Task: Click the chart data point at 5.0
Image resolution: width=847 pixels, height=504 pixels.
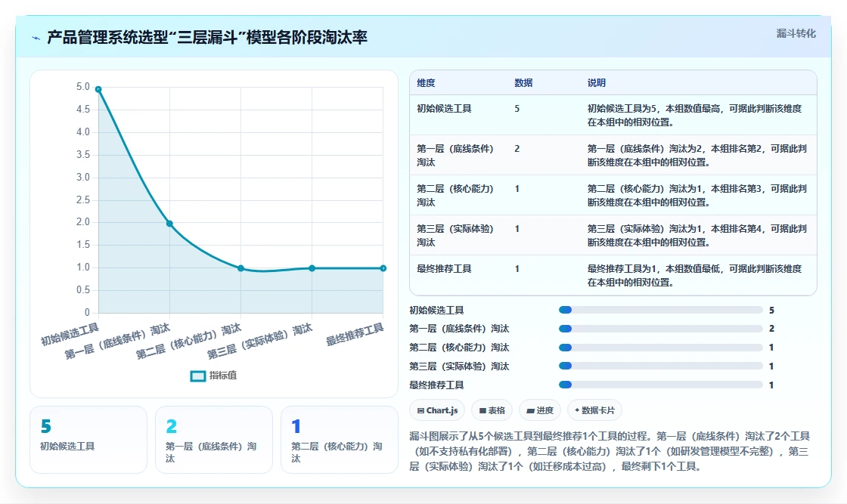Action: point(98,90)
